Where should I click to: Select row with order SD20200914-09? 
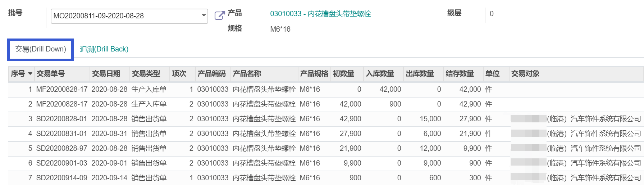click(61, 178)
